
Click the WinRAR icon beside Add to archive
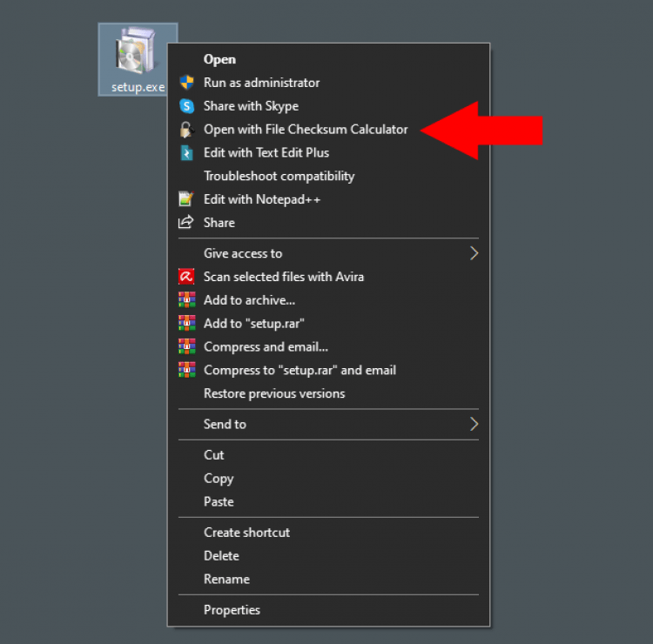[186, 300]
